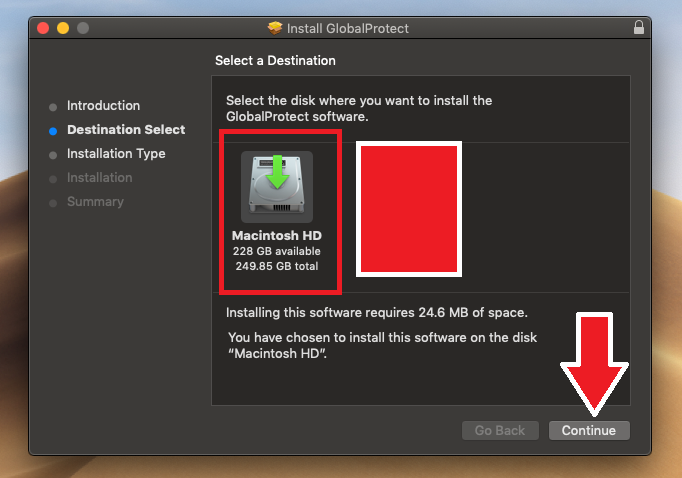
Task: Click the Destination Select step label
Action: click(126, 130)
